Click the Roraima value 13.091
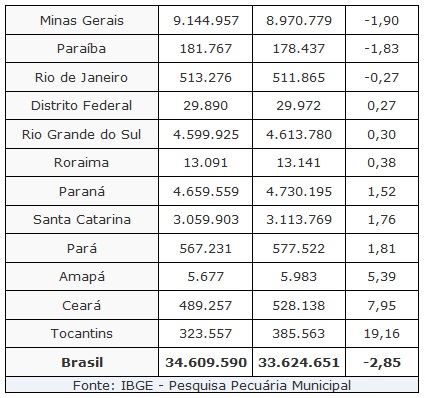 coord(206,163)
